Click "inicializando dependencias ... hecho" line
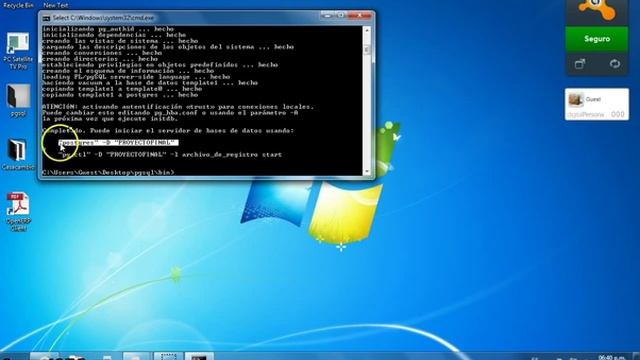The image size is (640, 360). 114,35
